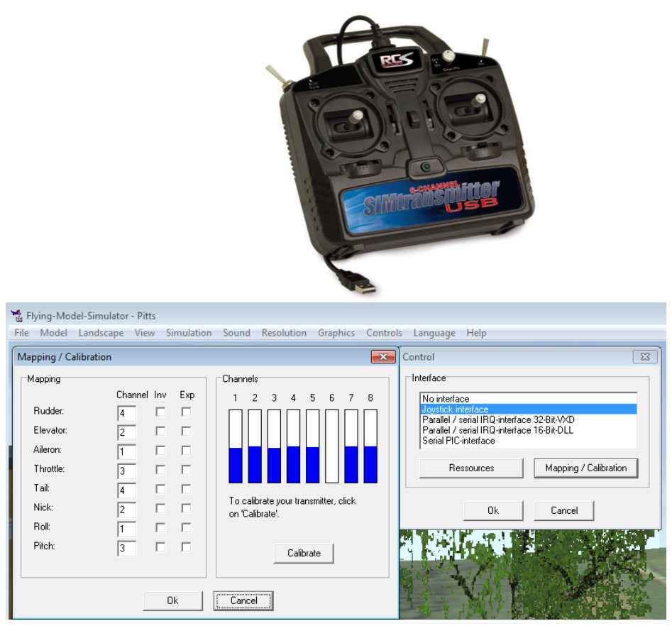Open the File menu
The image size is (672, 626).
pos(21,333)
